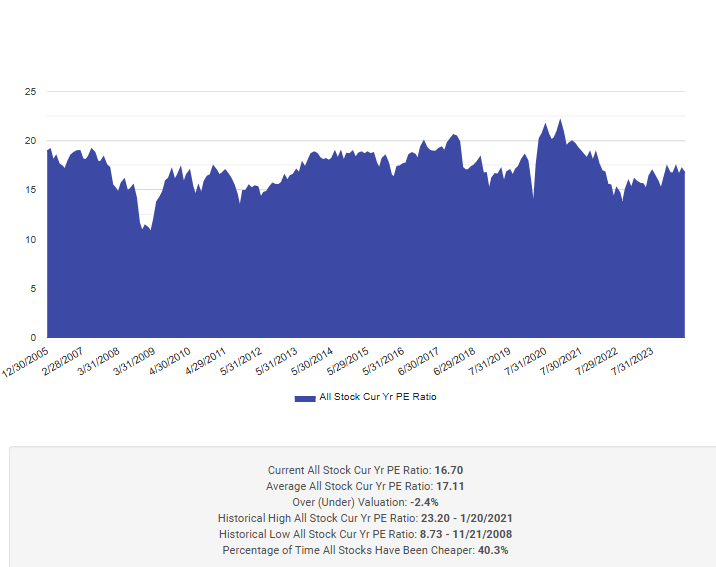The image size is (716, 567).
Task: Click the x-axis date 3/31/2008
Action: 98,361
